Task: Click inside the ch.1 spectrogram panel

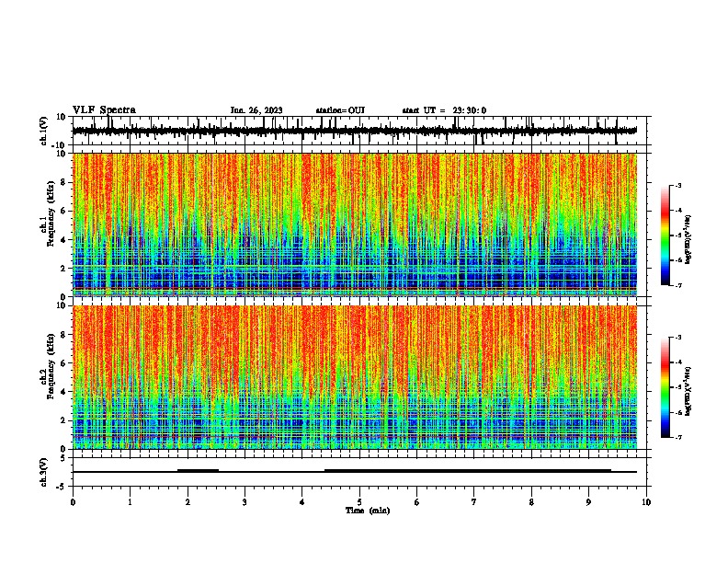Action: pyautogui.click(x=355, y=224)
